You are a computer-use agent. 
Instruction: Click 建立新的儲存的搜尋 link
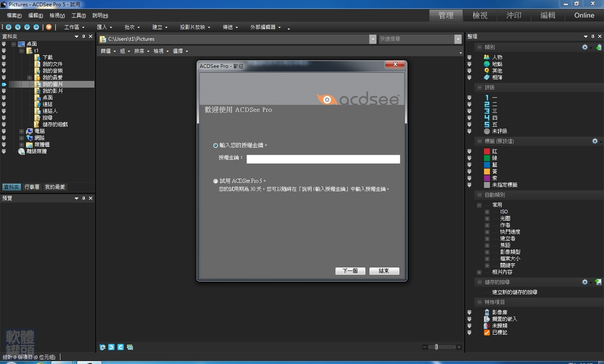tap(515, 292)
